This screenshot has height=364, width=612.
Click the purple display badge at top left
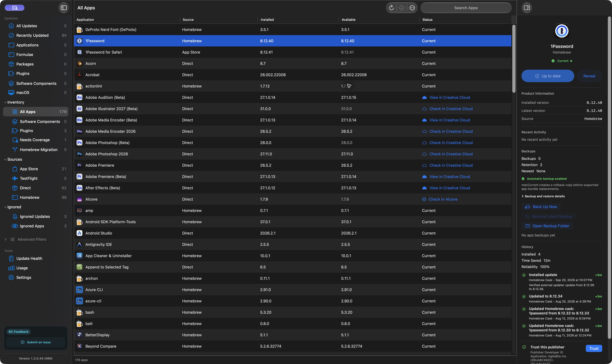pyautogui.click(x=14, y=8)
